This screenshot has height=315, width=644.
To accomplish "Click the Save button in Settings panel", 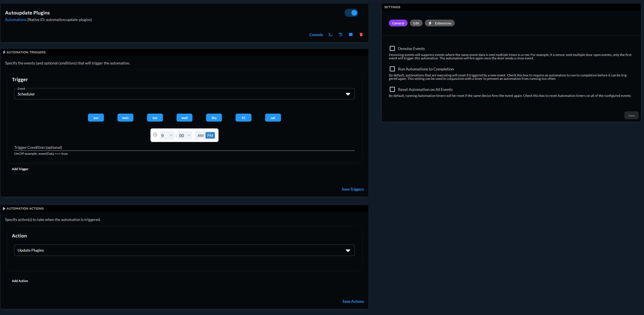I will (x=631, y=116).
